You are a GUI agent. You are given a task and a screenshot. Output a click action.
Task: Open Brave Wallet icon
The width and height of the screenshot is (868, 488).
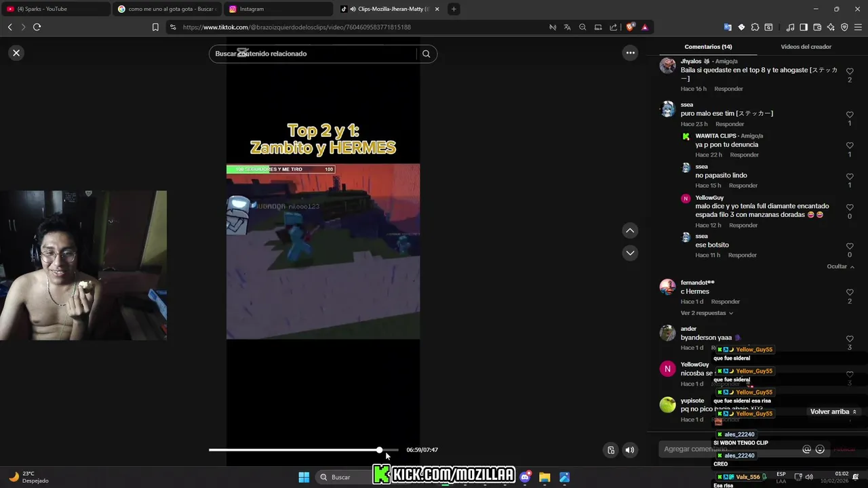coord(817,27)
